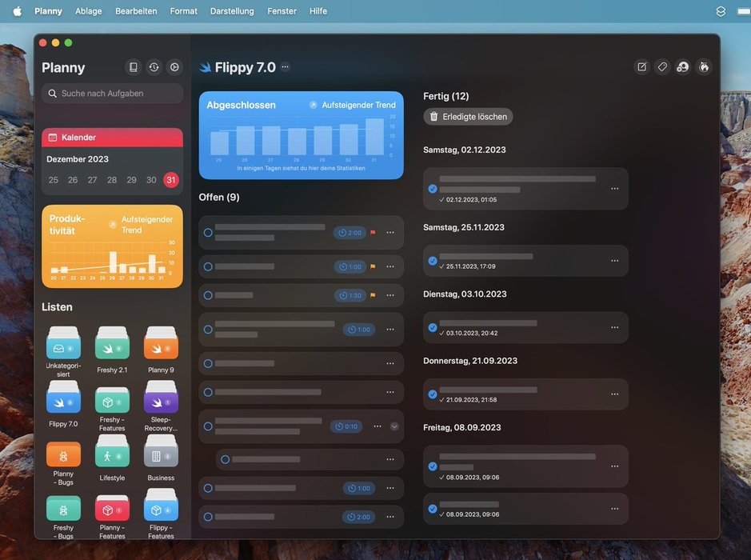Open the more menu for the 25.11.2023 completed task
This screenshot has height=560, width=751.
[614, 261]
